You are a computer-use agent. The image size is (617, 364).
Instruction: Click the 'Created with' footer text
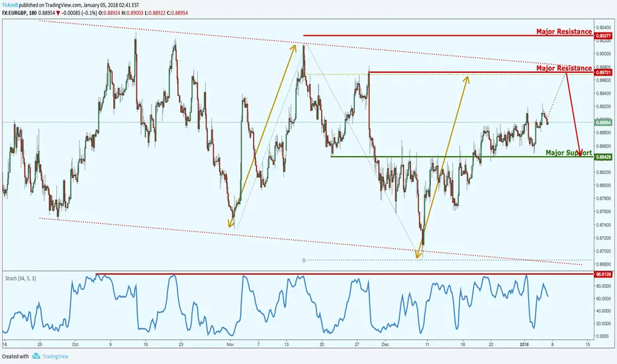(15, 356)
